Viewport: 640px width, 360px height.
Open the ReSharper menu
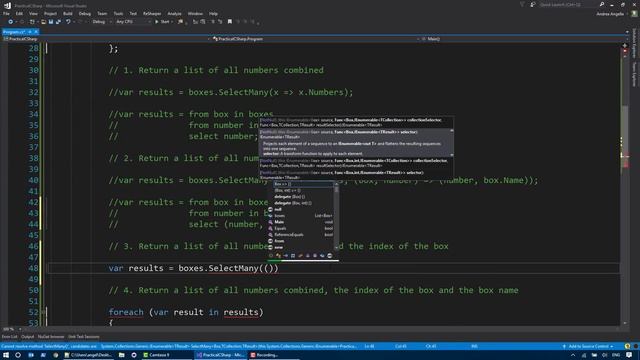tap(152, 13)
